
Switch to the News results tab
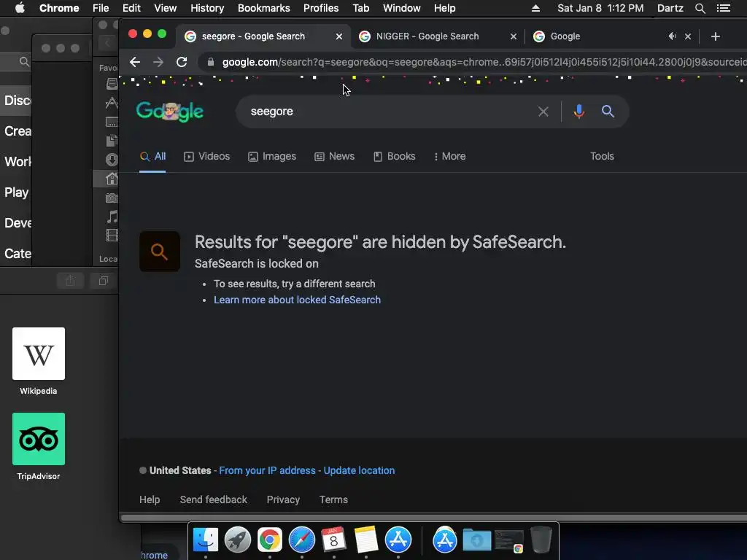coord(334,156)
